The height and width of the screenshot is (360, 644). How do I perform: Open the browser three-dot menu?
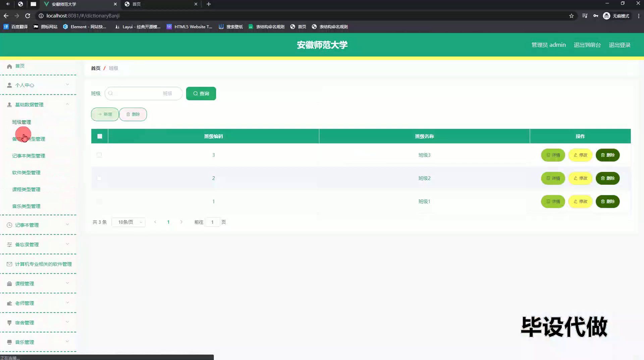click(x=639, y=16)
